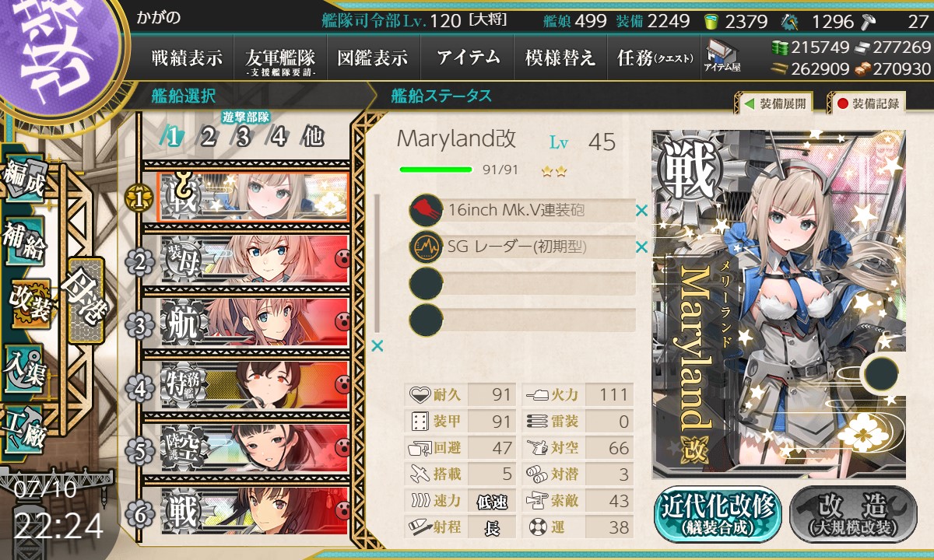This screenshot has width=934, height=560.
Task: Toggle 装備記録 equipment record button
Action: [x=867, y=103]
